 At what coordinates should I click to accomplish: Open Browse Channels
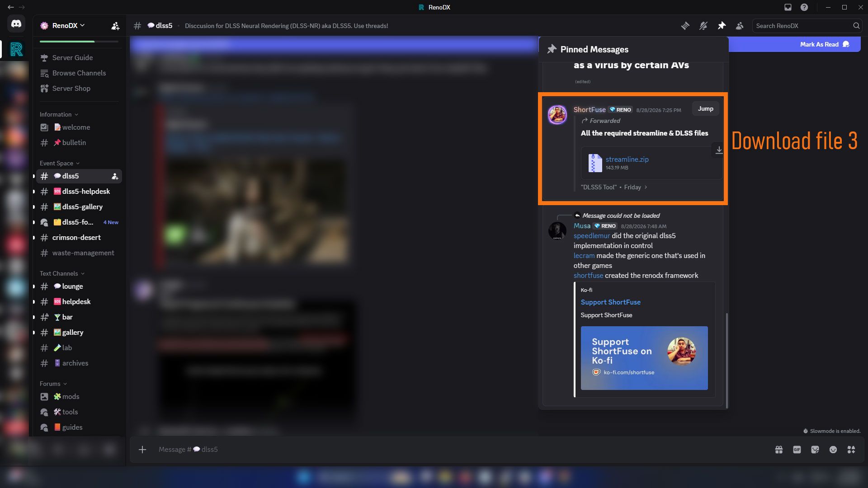tap(79, 73)
